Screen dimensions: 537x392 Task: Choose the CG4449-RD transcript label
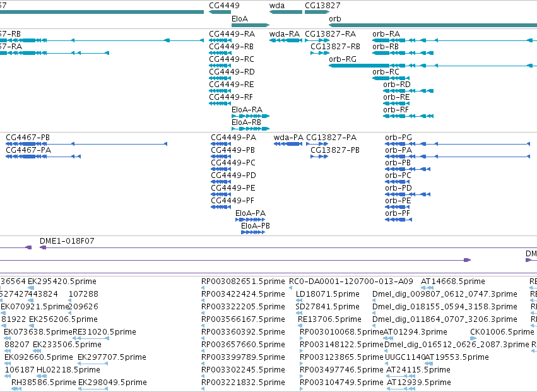[x=232, y=72]
